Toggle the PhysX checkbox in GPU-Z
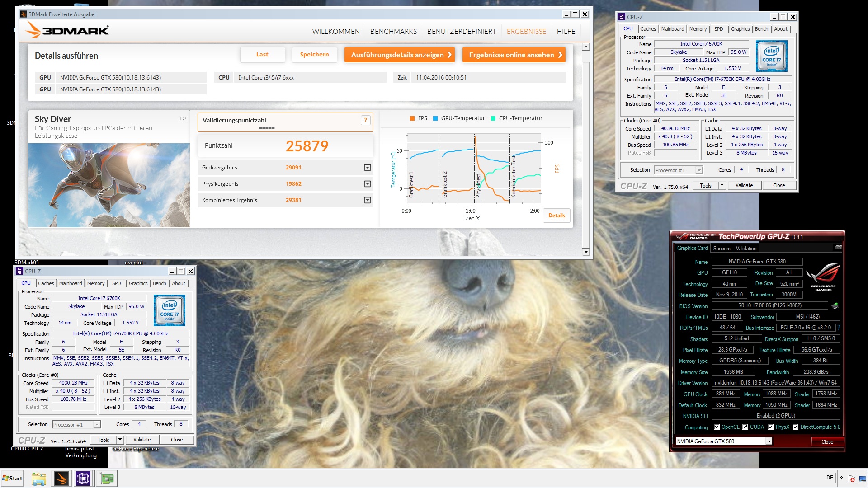 coord(771,427)
